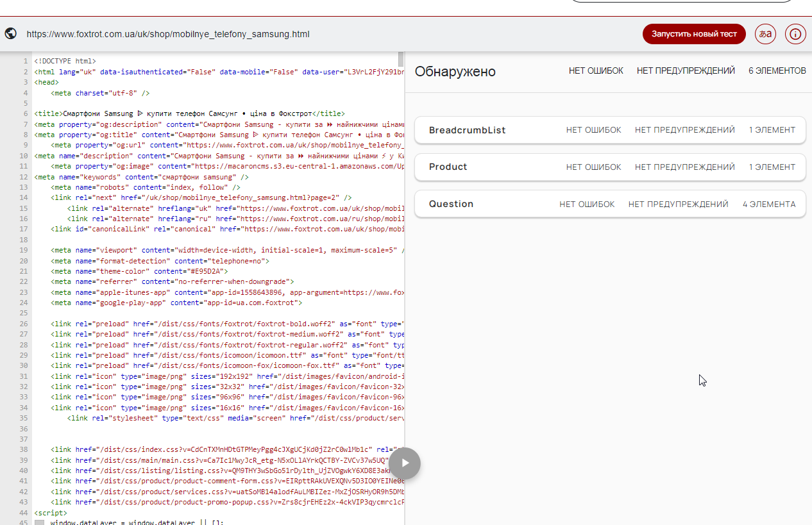
Task: Expand the BreadcrumbList result row
Action: pos(610,130)
